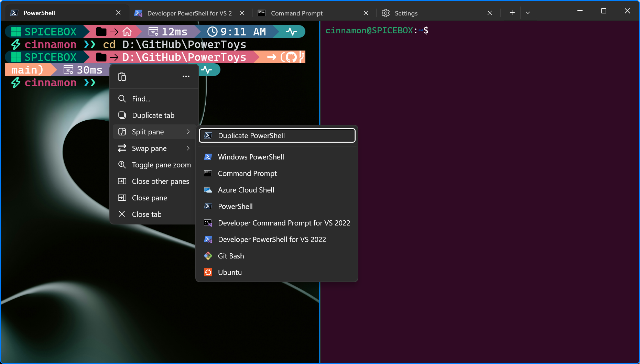Split pane with Windows PowerShell profile
Image resolution: width=640 pixels, height=364 pixels.
pyautogui.click(x=277, y=157)
